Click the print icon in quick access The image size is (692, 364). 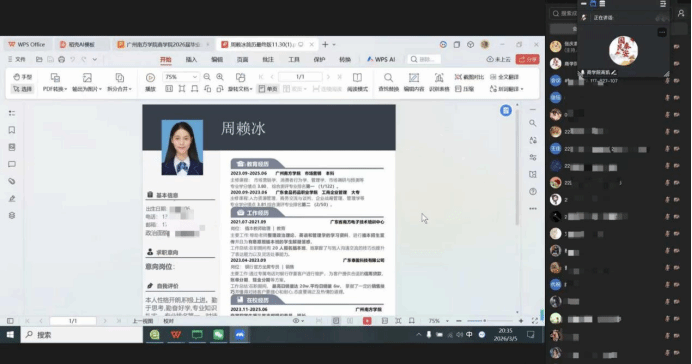pyautogui.click(x=61, y=60)
